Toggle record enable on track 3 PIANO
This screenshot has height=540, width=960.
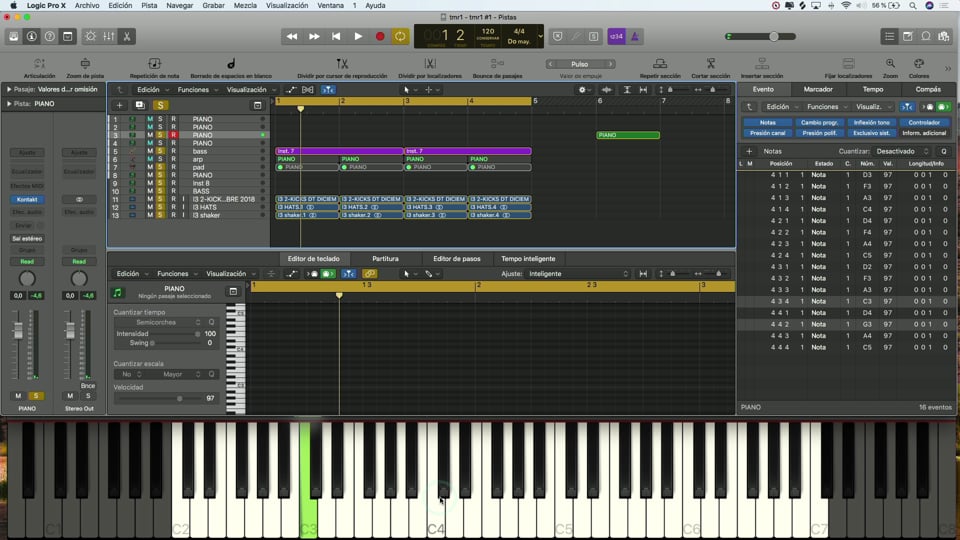tap(173, 135)
